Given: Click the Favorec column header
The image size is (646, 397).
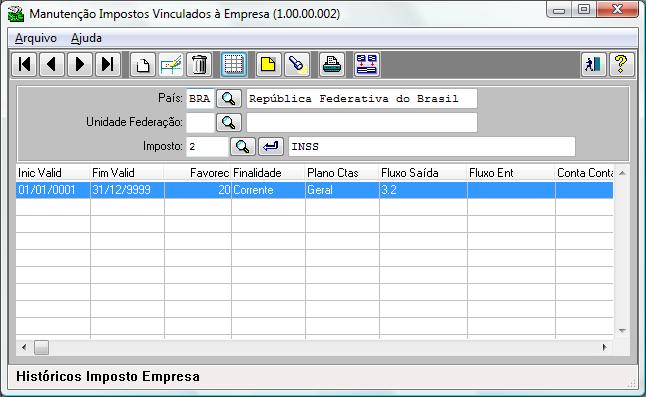Looking at the screenshot, I should [198, 173].
